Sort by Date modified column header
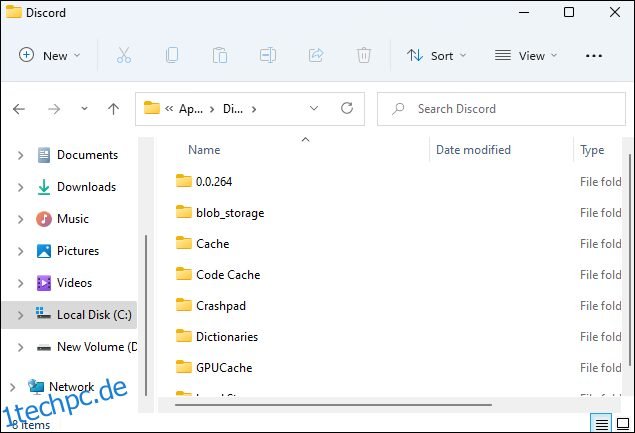Viewport: 635px width, 433px height. 473,150
